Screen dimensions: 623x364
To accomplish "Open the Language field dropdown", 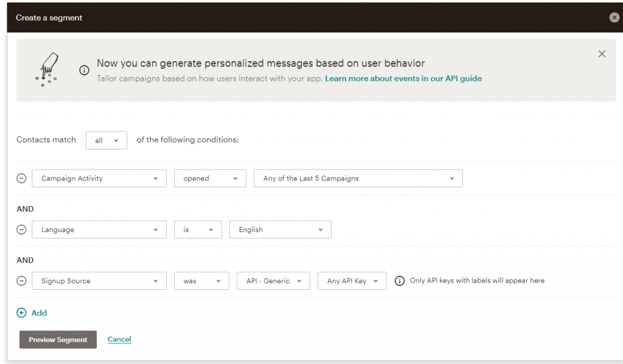I will pyautogui.click(x=99, y=230).
